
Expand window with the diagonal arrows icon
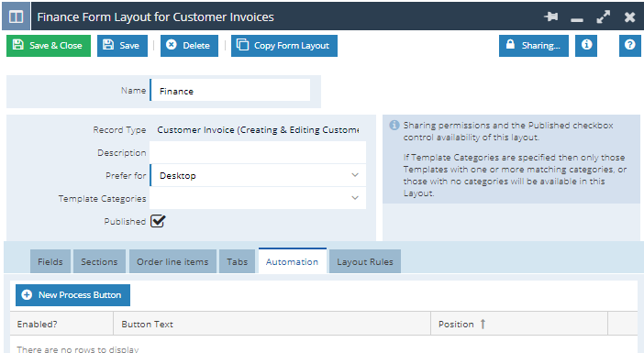coord(603,17)
